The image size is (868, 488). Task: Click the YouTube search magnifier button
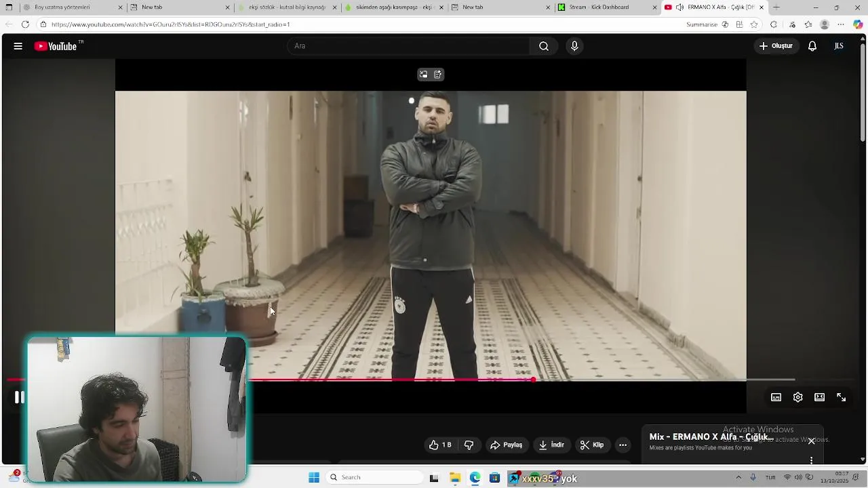[x=544, y=46]
